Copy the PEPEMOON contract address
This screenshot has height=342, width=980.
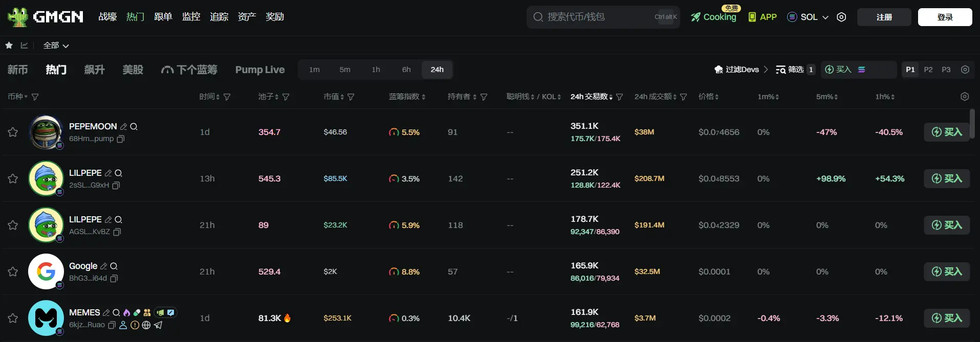(121, 139)
